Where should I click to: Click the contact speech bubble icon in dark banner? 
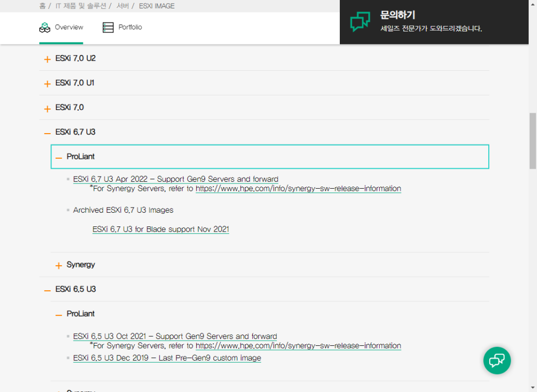[360, 21]
